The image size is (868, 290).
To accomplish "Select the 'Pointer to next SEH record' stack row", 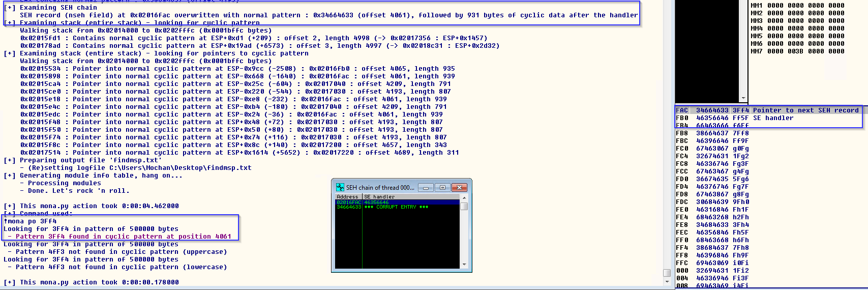I will pyautogui.click(x=768, y=110).
